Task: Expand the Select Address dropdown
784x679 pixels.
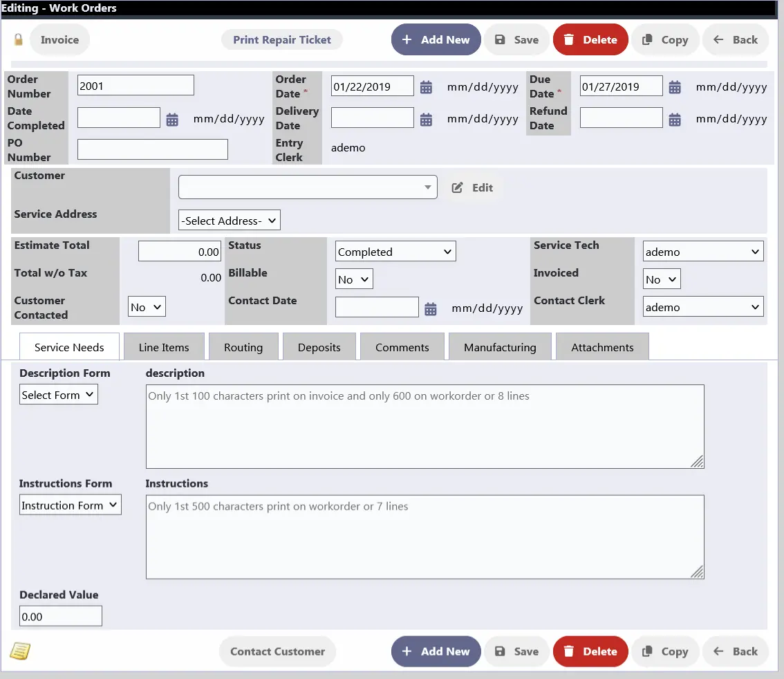Action: pyautogui.click(x=230, y=221)
